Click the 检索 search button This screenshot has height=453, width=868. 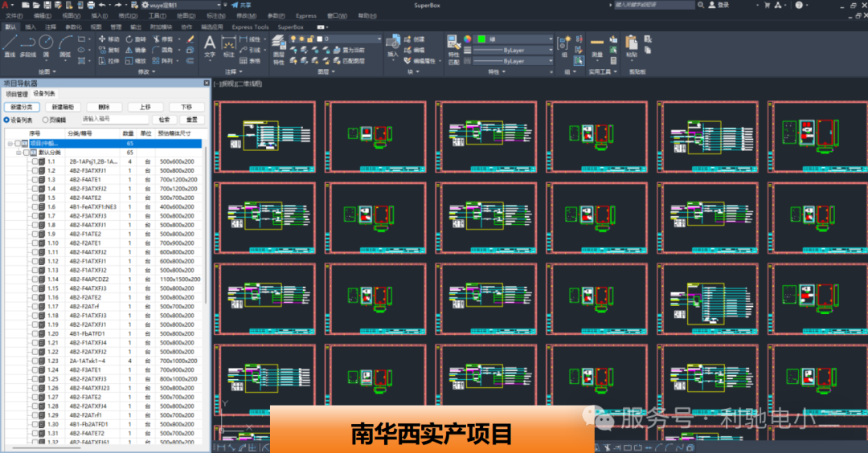[x=165, y=120]
